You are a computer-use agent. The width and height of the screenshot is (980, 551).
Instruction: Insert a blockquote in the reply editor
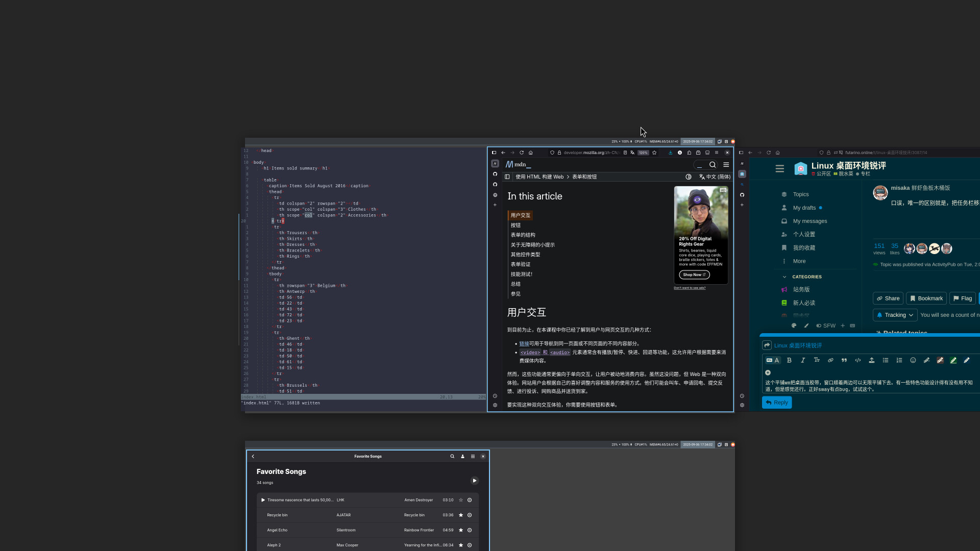pyautogui.click(x=844, y=360)
